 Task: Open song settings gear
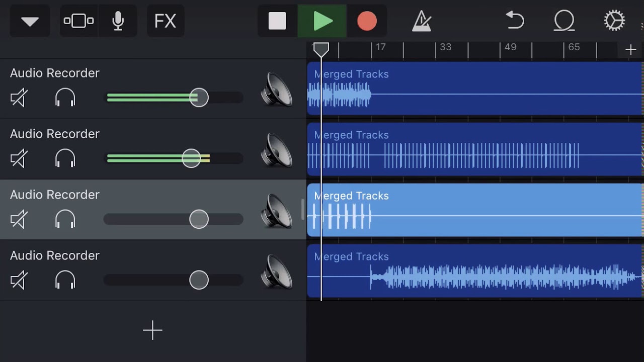point(614,21)
